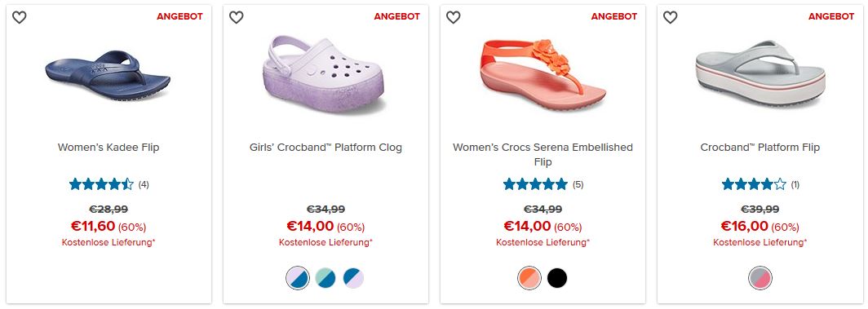The height and width of the screenshot is (309, 868).
Task: Choose black color for Serena Embellished Flip
Action: [557, 278]
